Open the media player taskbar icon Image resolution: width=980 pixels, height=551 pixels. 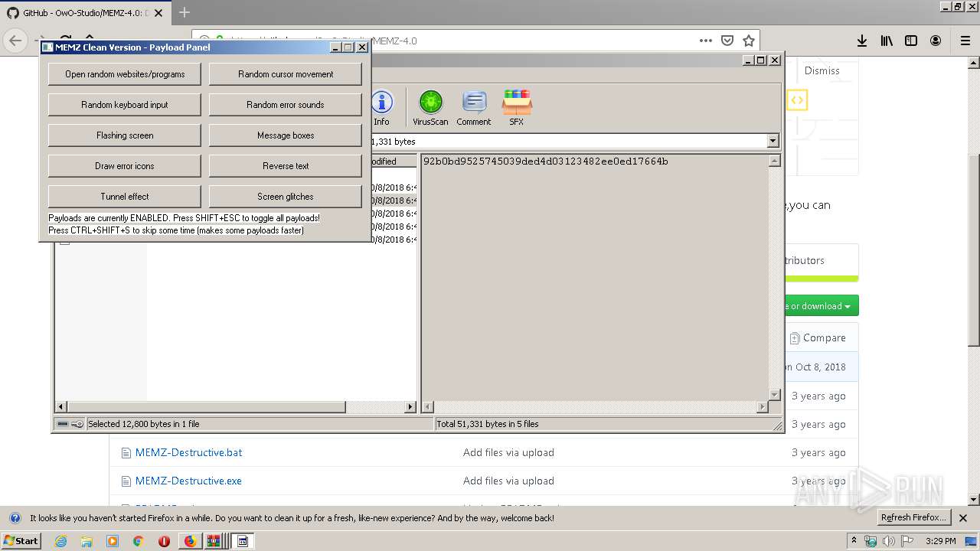(113, 541)
